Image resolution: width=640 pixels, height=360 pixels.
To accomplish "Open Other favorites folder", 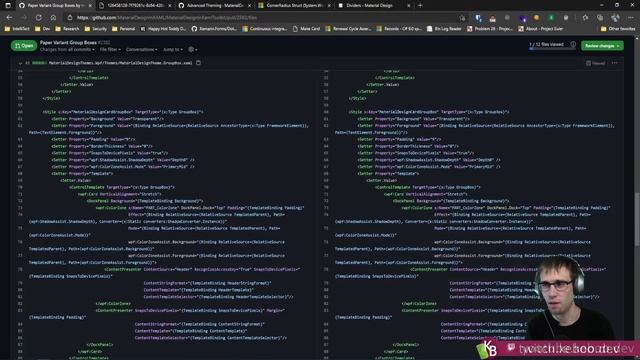I will 618,29.
